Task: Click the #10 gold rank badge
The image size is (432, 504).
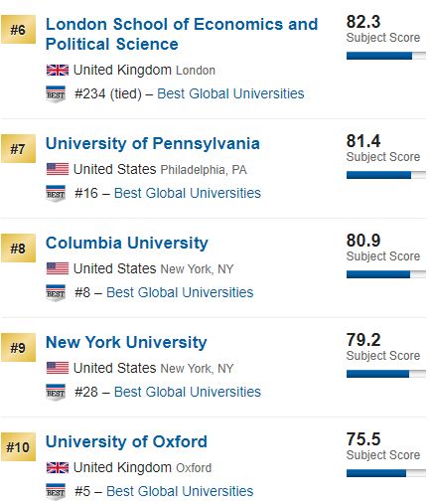Action: tap(18, 447)
